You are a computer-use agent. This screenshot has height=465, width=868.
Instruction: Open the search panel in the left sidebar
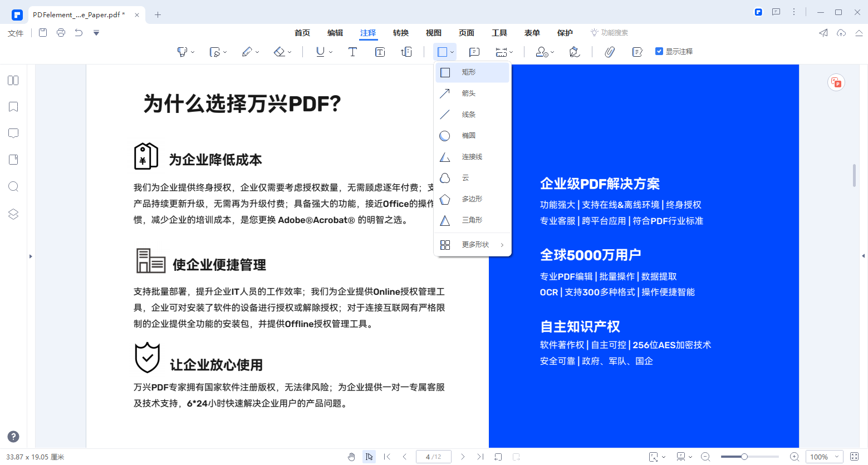12,186
